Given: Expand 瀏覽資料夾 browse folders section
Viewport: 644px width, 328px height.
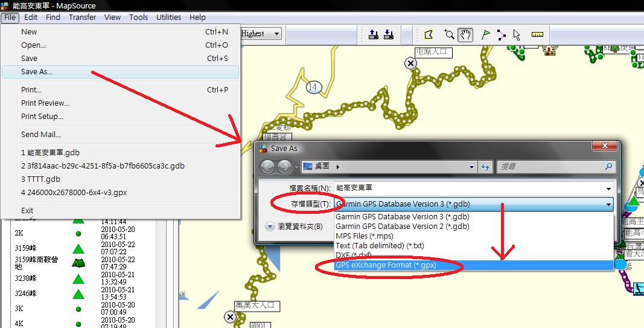Looking at the screenshot, I should [271, 227].
